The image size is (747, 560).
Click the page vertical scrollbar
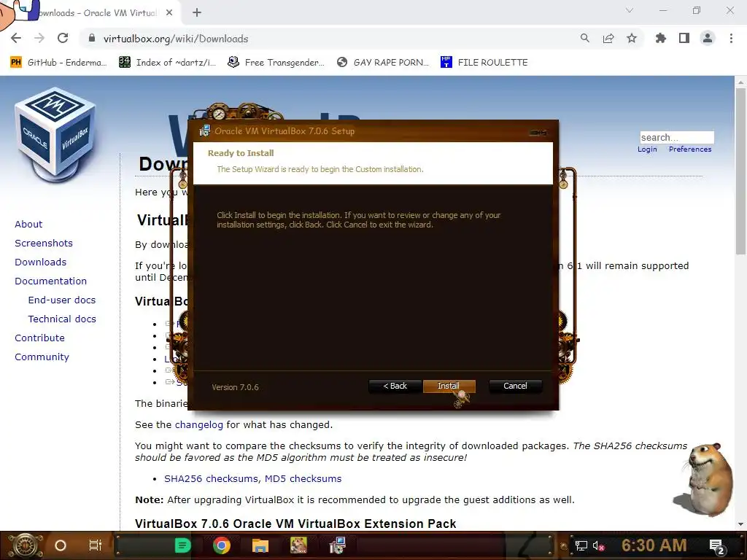click(x=740, y=171)
